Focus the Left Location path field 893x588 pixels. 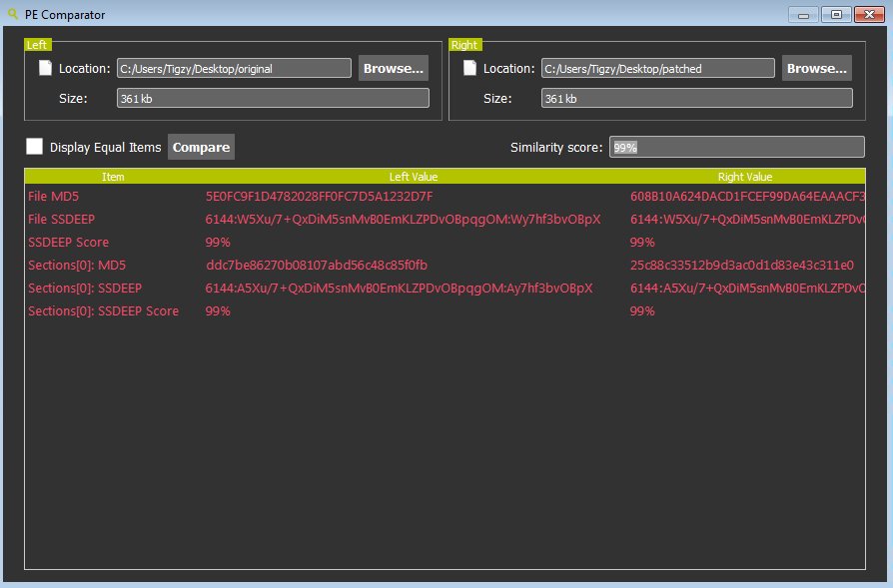click(x=234, y=68)
